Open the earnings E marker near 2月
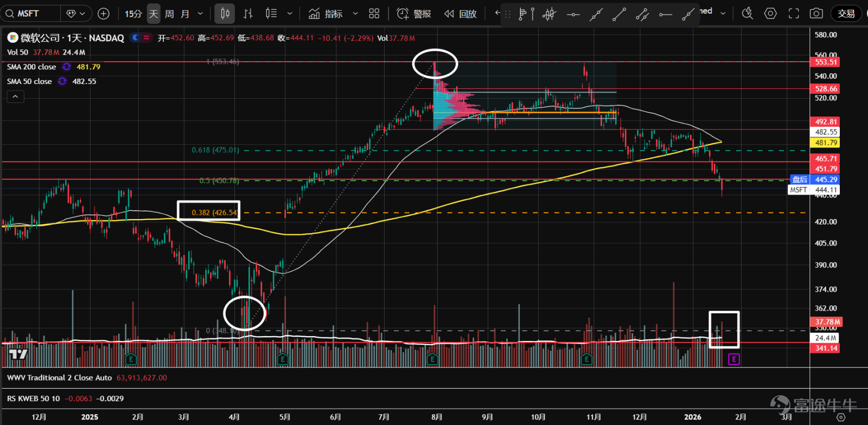The height and width of the screenshot is (425, 868). point(131,359)
